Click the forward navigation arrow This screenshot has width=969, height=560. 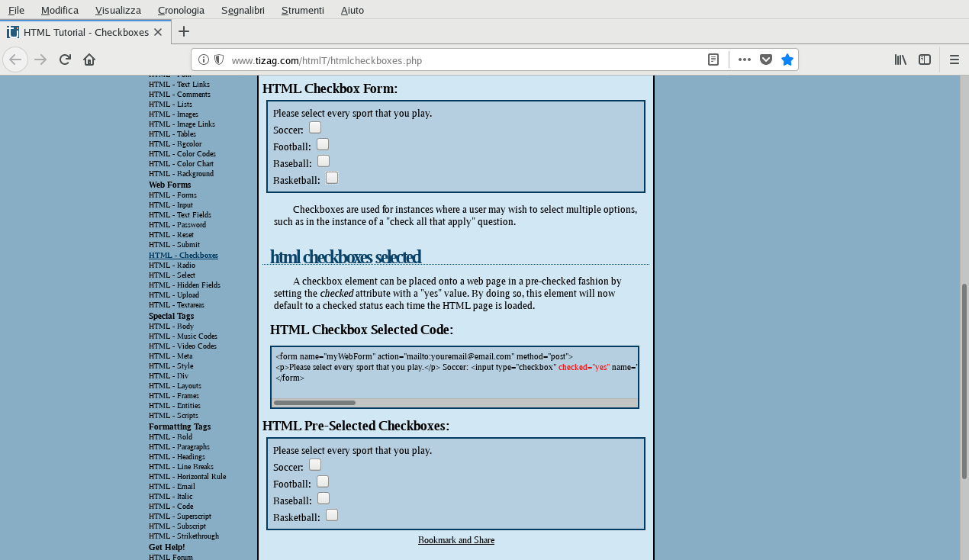[x=40, y=60]
